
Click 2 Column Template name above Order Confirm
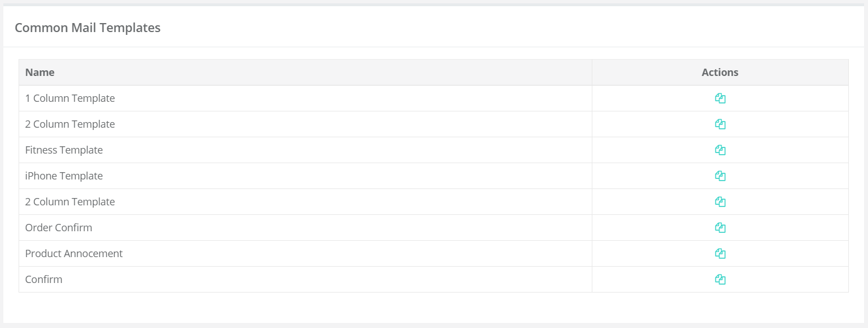pyautogui.click(x=70, y=202)
